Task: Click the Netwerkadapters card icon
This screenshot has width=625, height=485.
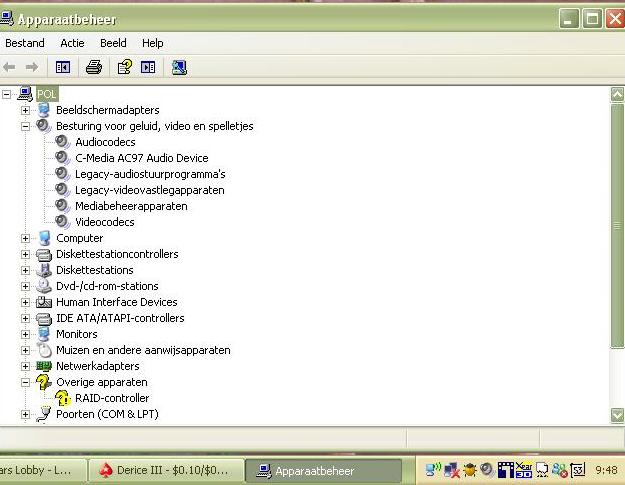Action: pos(44,366)
